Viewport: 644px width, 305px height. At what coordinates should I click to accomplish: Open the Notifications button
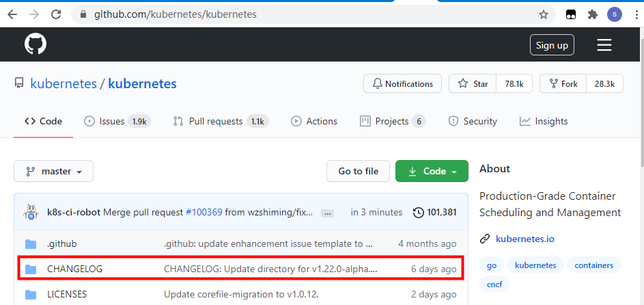click(402, 84)
